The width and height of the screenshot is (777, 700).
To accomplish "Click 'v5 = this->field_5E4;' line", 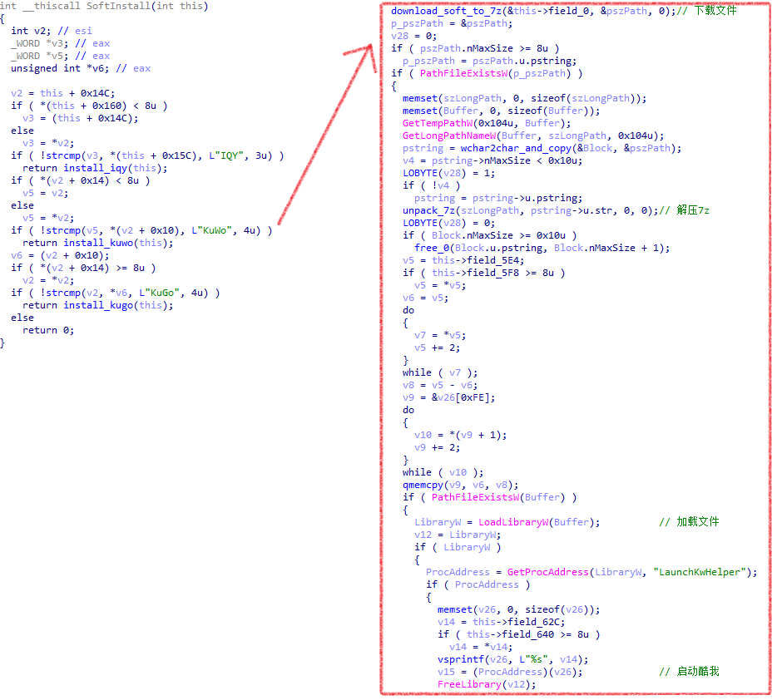I will (x=463, y=260).
